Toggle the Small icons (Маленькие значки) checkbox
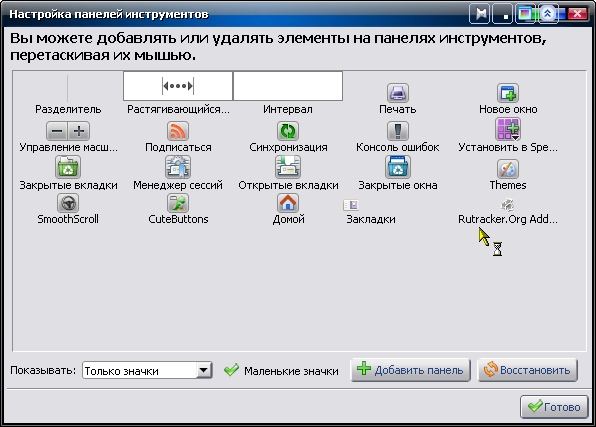Viewport: 596px width, 427px height. pyautogui.click(x=231, y=370)
